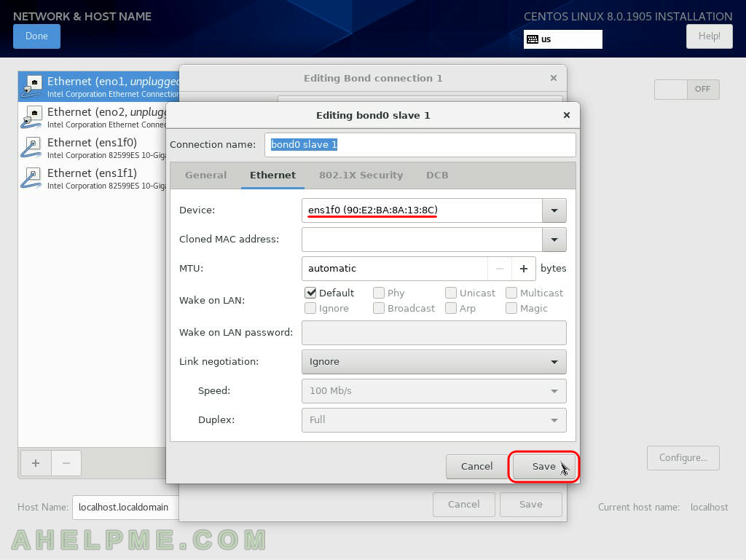Check the Magic Wake on LAN option
The image size is (746, 560).
click(x=511, y=309)
